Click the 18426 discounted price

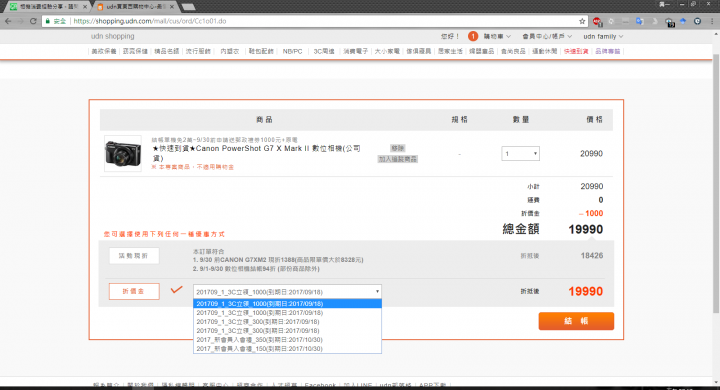[591, 255]
